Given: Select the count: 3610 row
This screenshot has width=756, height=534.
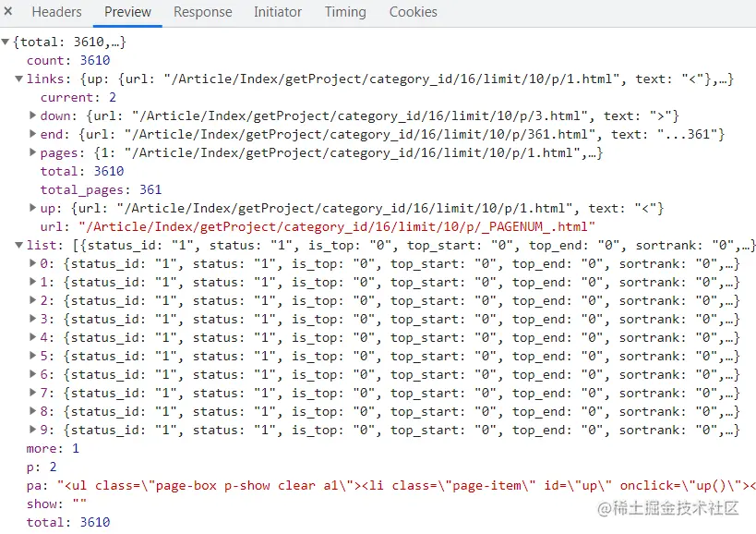Looking at the screenshot, I should click(x=68, y=60).
